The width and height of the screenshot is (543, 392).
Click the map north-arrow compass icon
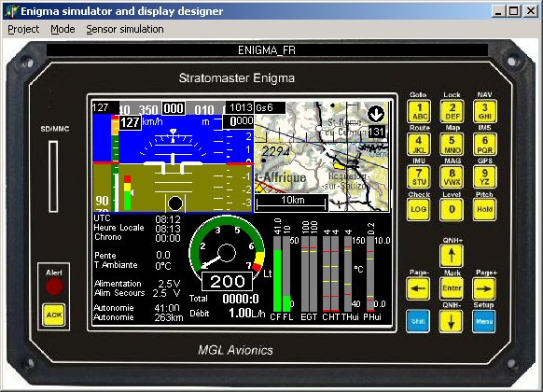click(376, 114)
